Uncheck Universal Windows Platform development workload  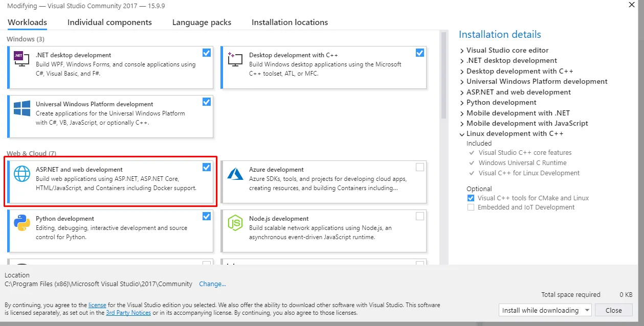click(x=207, y=102)
